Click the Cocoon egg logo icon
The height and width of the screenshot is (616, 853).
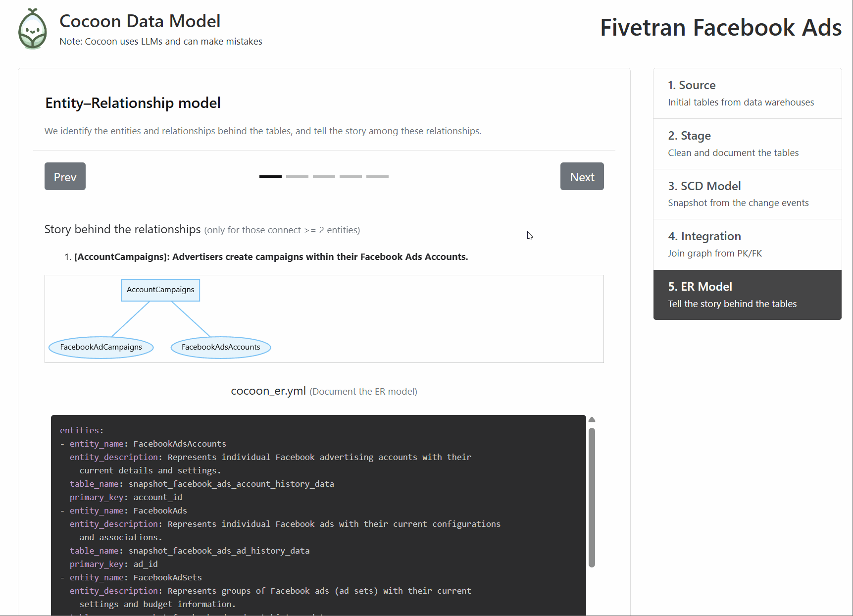click(33, 29)
